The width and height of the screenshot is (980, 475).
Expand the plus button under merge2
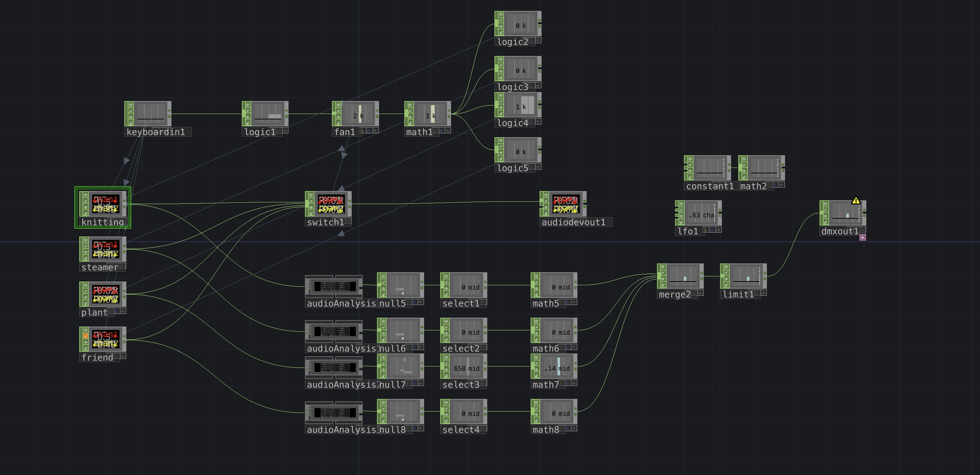(700, 293)
